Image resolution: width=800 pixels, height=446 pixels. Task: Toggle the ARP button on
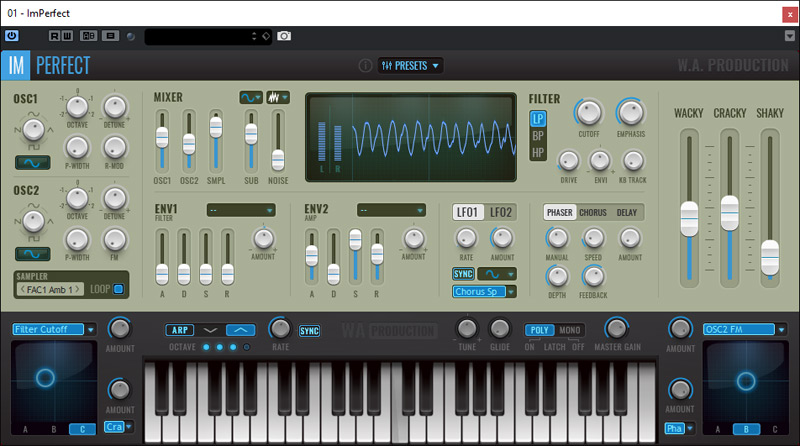point(180,330)
